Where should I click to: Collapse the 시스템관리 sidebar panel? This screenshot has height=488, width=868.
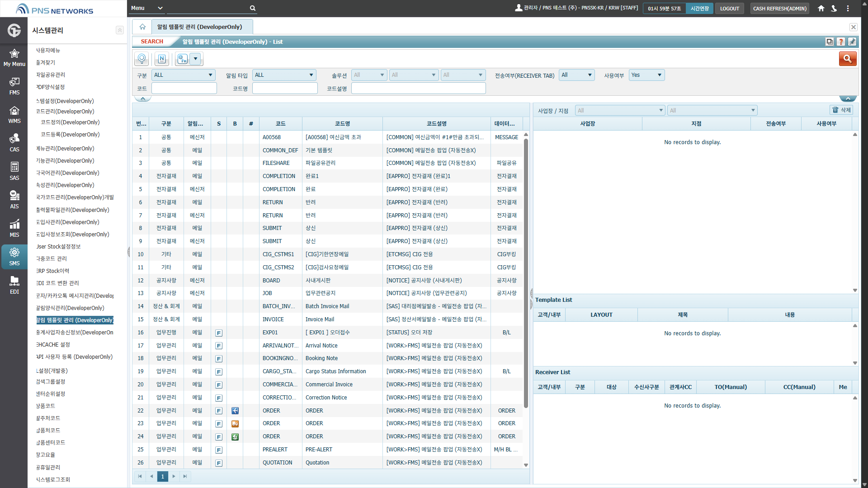point(119,30)
